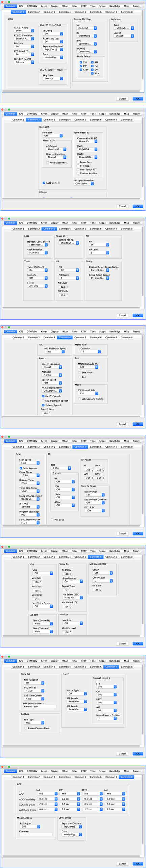Viewport: 146px width, 868px height.
Task: Open the Battery Pack 5W dropdown
Action: 94,495
